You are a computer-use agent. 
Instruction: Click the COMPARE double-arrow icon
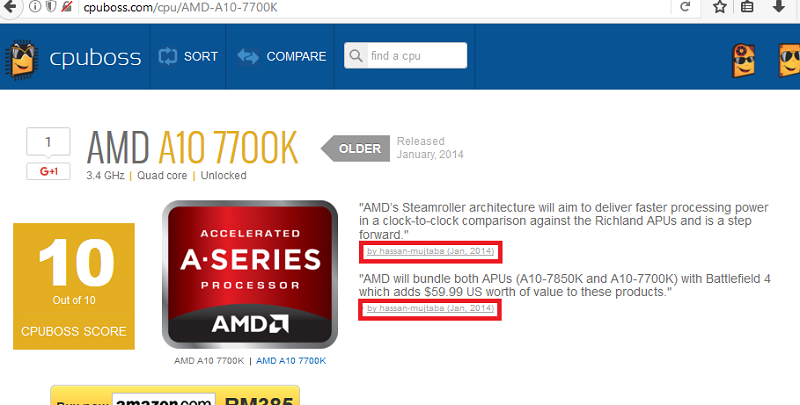[248, 56]
